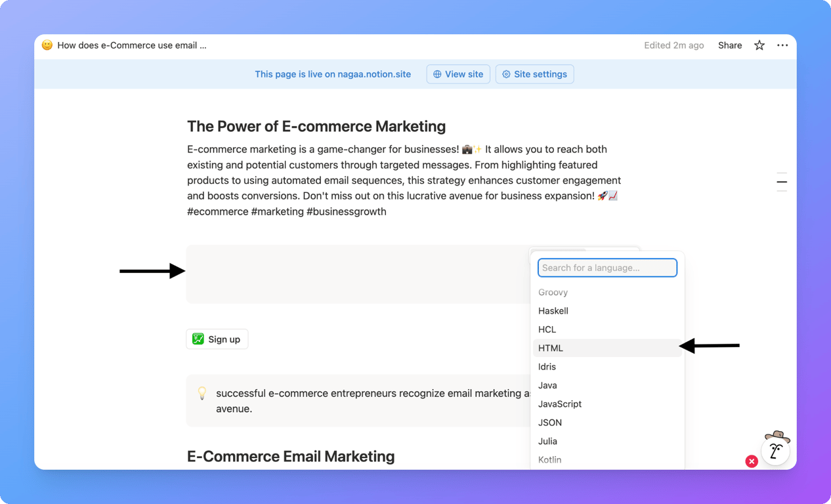Click the green icon on Sign up button
Screen dimensions: 831x504
pyautogui.click(x=198, y=339)
